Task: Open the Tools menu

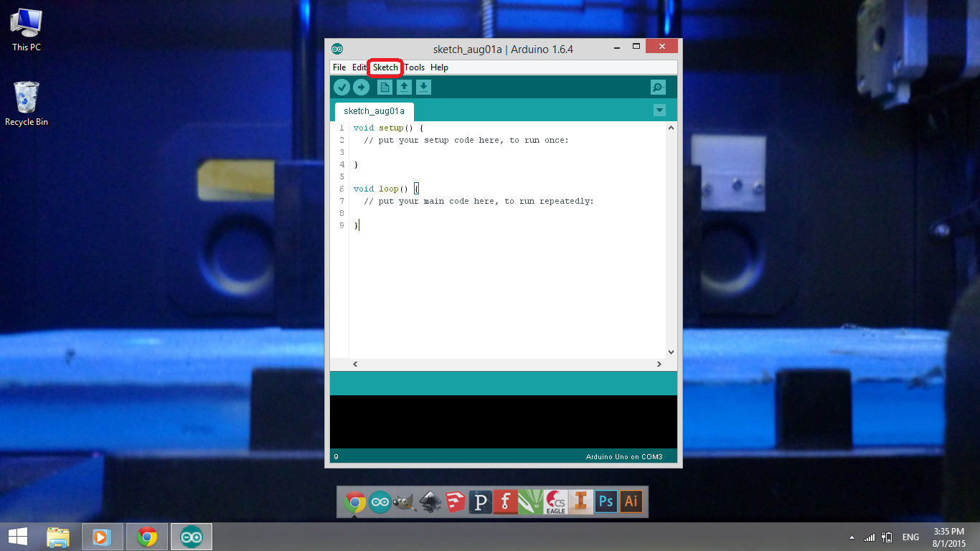Action: coord(414,67)
